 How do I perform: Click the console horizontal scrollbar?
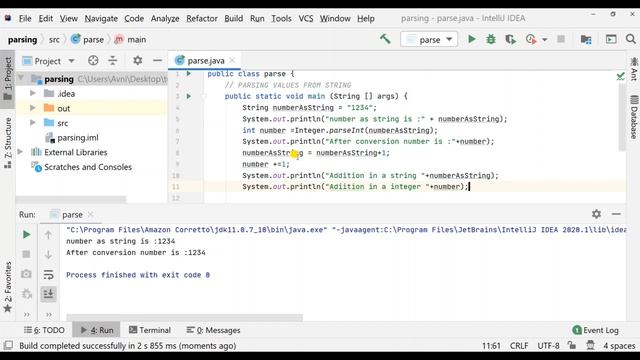click(x=184, y=317)
